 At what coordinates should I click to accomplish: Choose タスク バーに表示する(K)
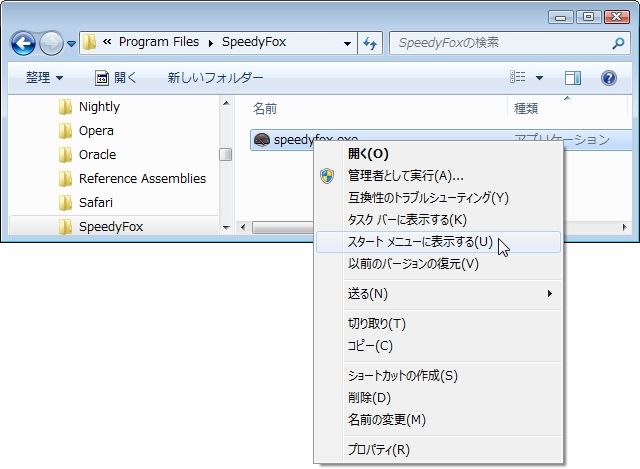pos(438,220)
